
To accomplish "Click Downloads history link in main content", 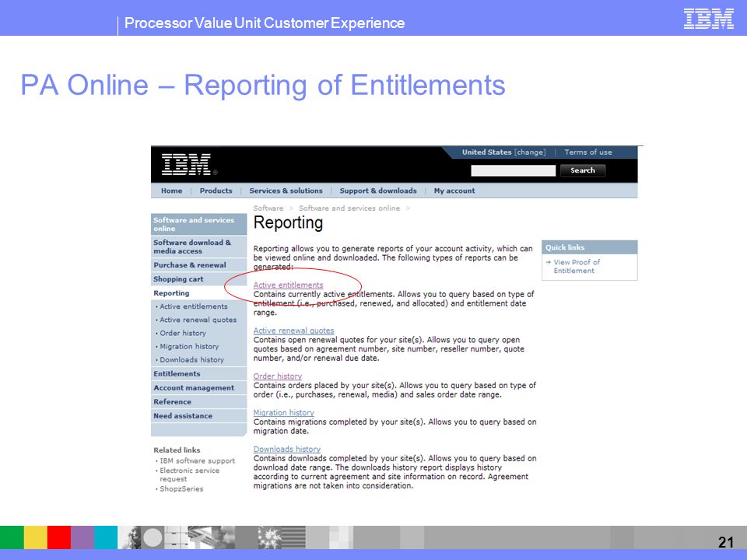I will tap(287, 450).
